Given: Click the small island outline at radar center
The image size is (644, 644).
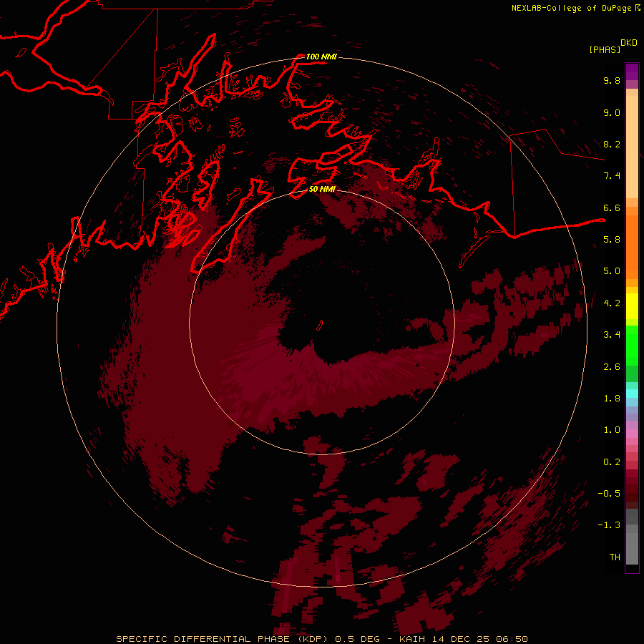Looking at the screenshot, I should [x=320, y=326].
